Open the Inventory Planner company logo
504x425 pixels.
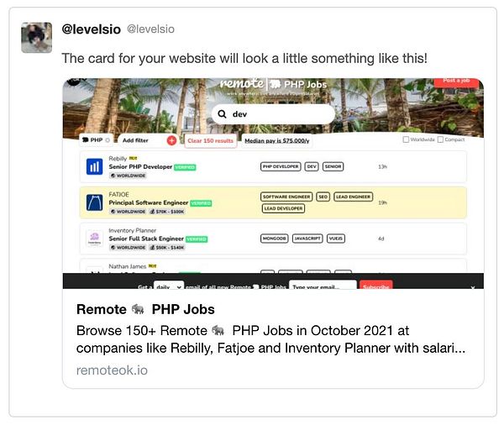tap(94, 239)
